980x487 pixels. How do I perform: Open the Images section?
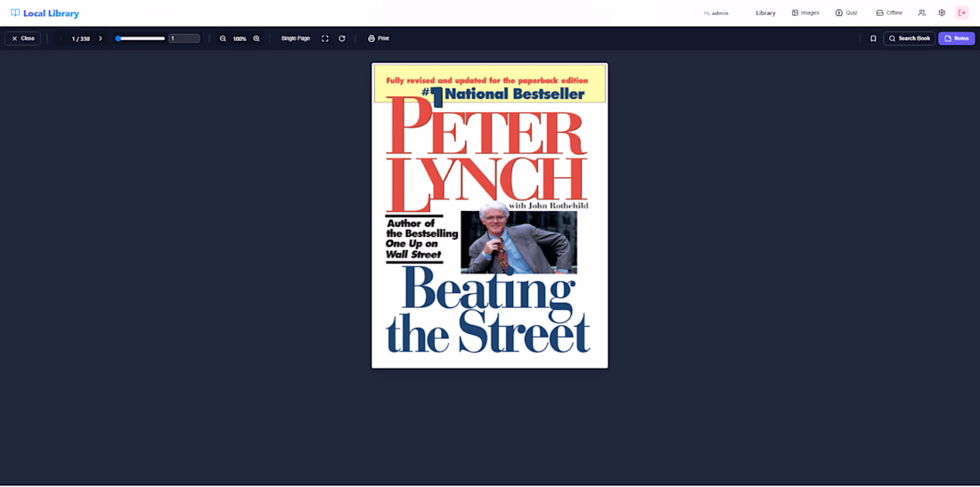click(x=805, y=13)
